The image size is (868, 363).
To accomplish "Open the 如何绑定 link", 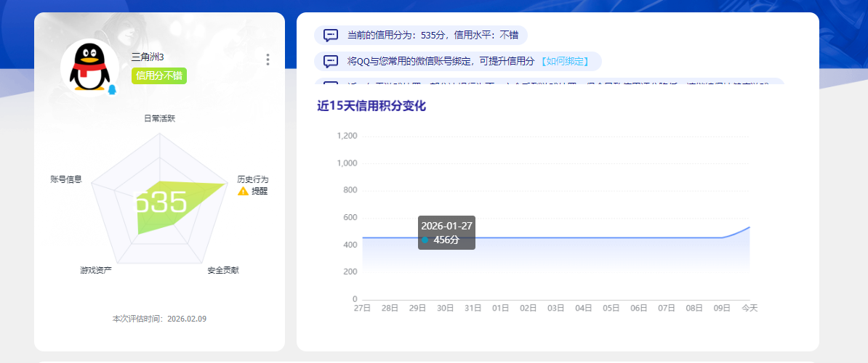I will pyautogui.click(x=564, y=61).
